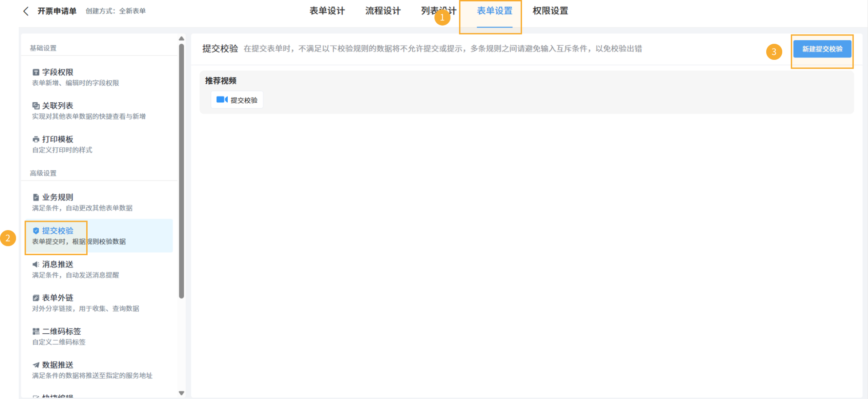Click the 提交校验 page heading
Viewport: 868px width, 399px height.
pyautogui.click(x=220, y=48)
